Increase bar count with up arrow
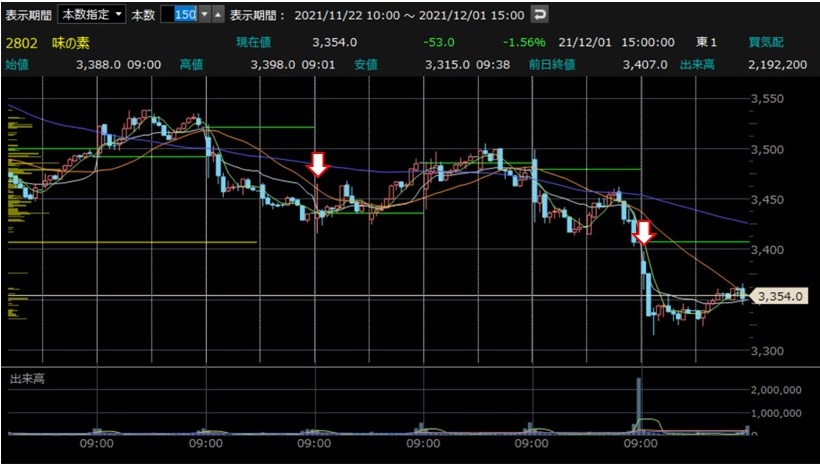 218,15
